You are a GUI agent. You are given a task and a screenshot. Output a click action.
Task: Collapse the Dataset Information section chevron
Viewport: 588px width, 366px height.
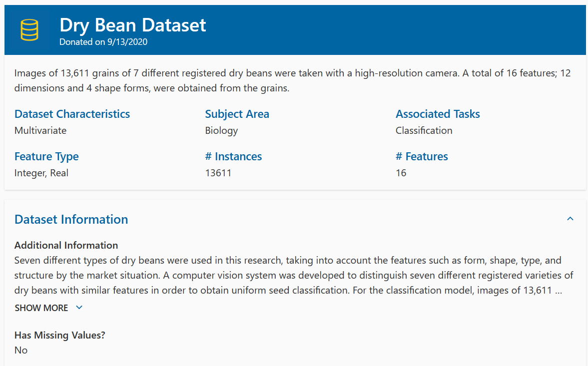point(570,219)
